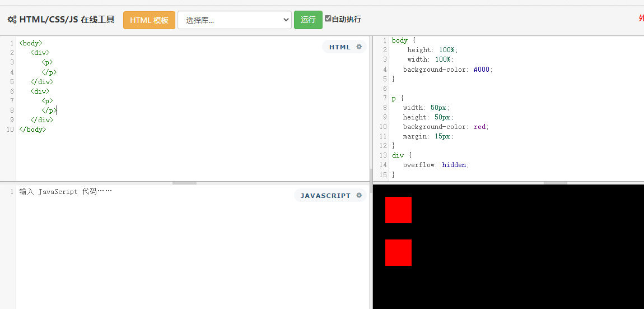Toggle the 自动执行 checkbox

(328, 19)
